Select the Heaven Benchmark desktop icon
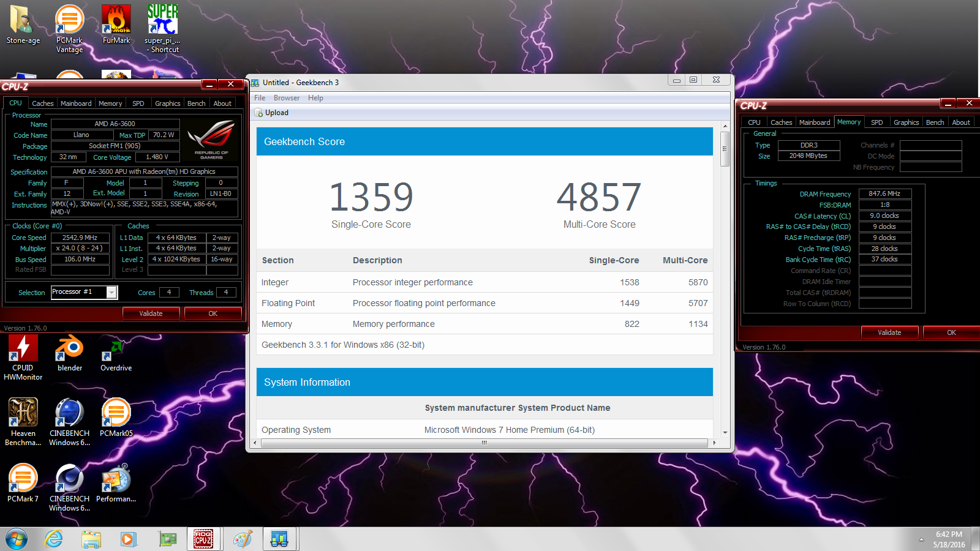980x551 pixels. point(23,422)
